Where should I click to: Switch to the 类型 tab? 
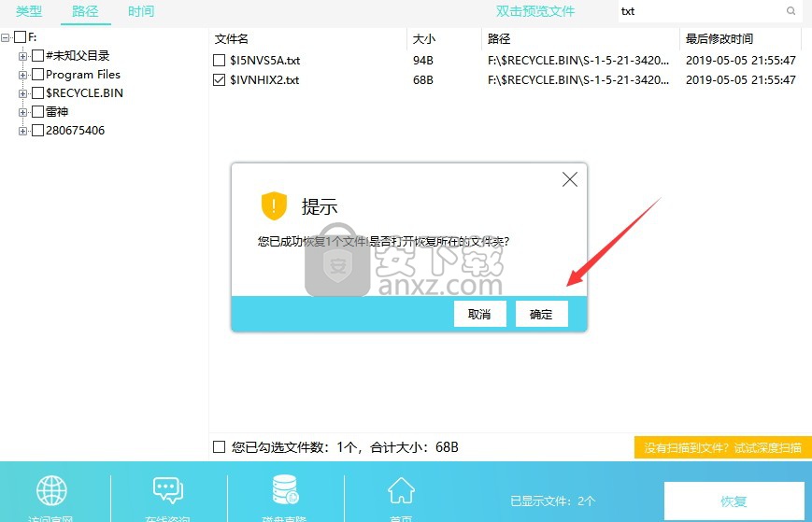coord(29,11)
